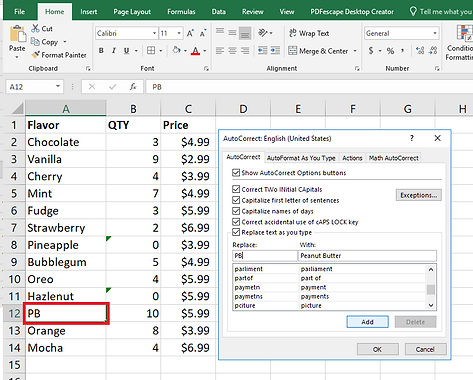
Task: Expand the borders dropdown arrow
Action: [x=161, y=51]
